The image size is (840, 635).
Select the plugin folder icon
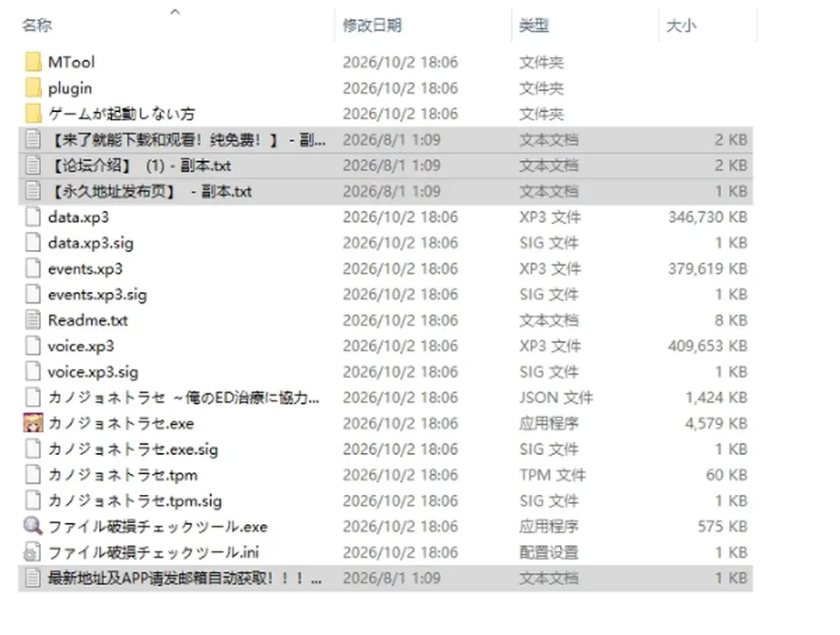33,87
